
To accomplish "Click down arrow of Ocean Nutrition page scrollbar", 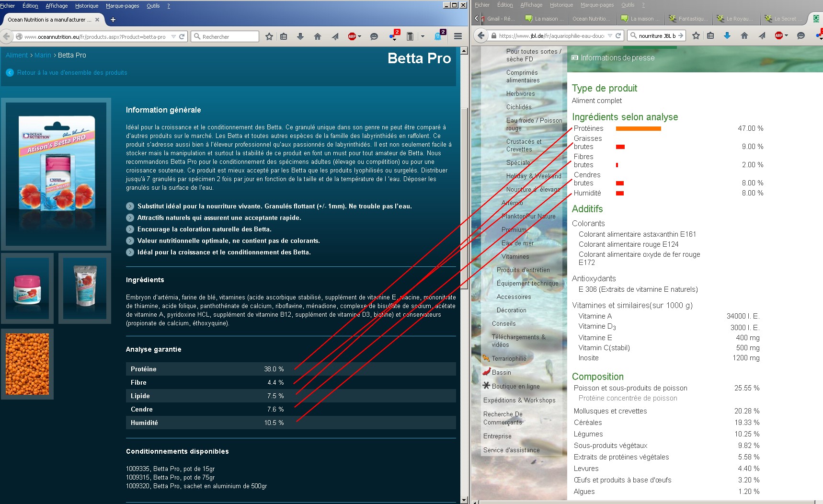I will click(464, 500).
